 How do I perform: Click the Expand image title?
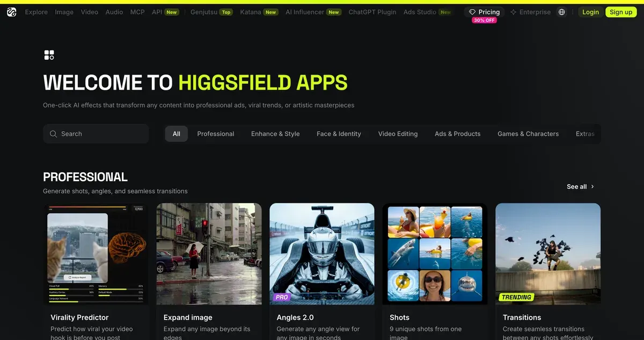click(x=188, y=317)
